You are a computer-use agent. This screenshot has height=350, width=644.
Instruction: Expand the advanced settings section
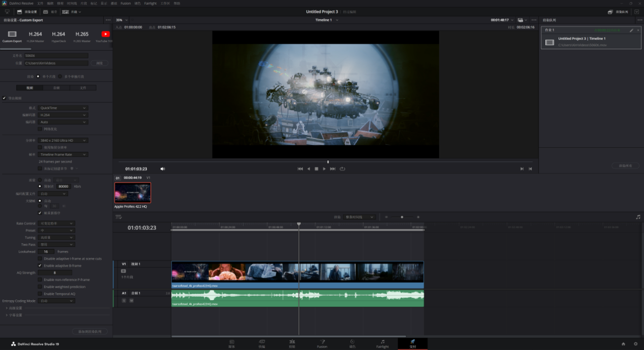pos(14,308)
